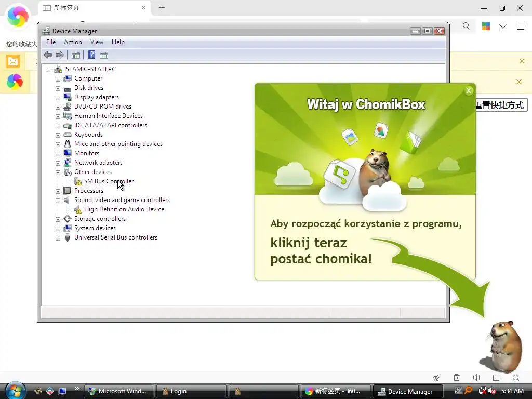Expand Universal Serial Bus controllers node
The width and height of the screenshot is (532, 399).
[58, 238]
